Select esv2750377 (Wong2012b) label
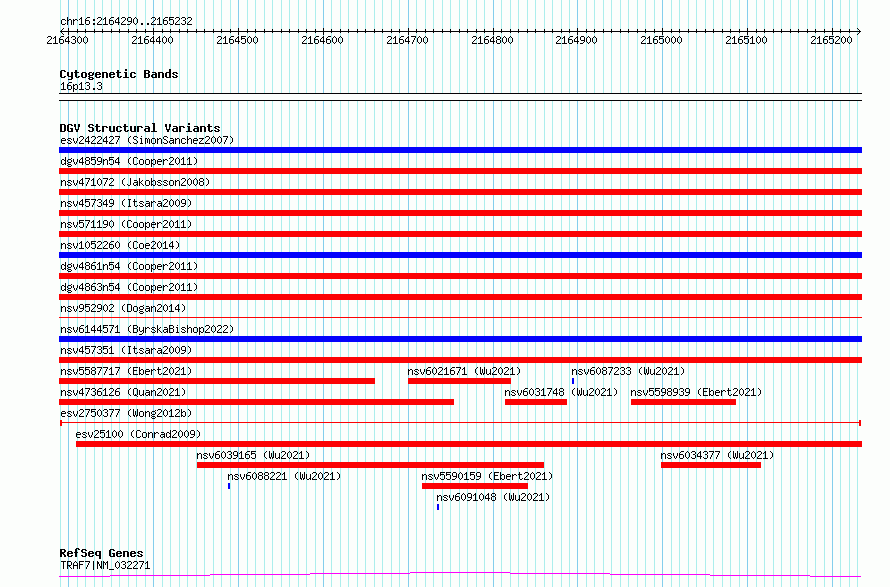 (126, 413)
